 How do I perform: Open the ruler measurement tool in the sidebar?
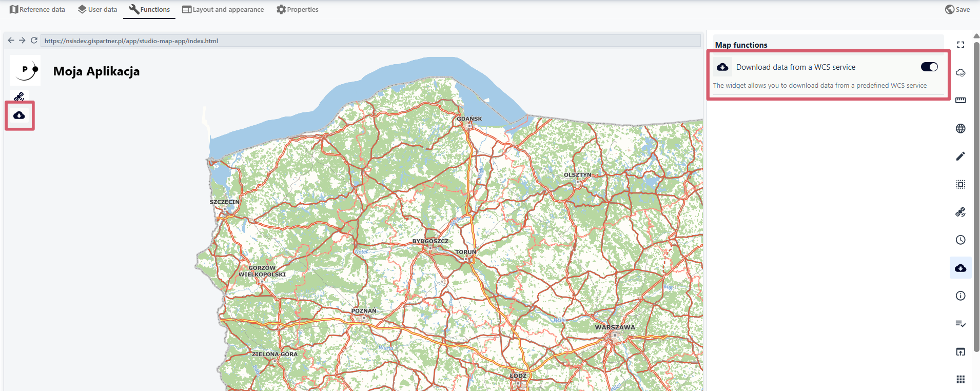961,100
